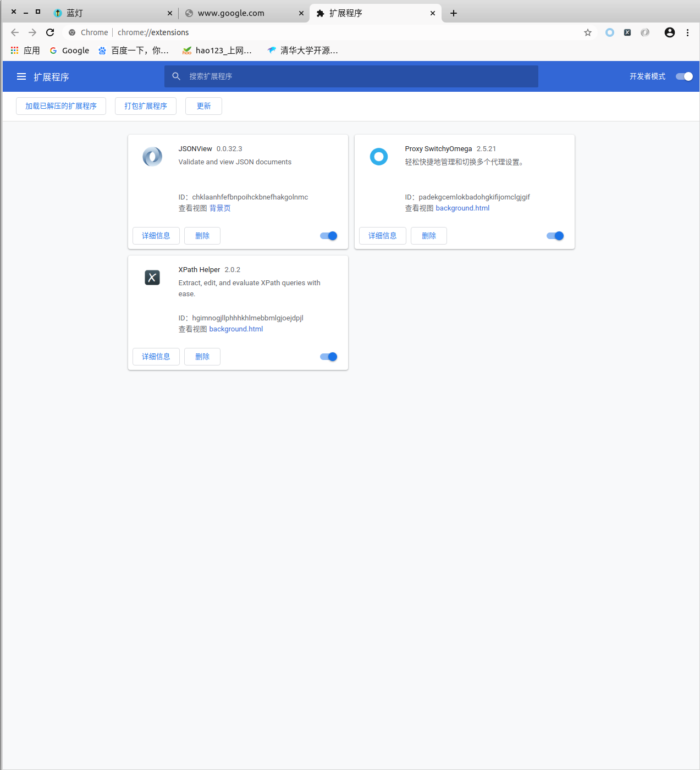Click 'Validate and view JSON documents' description
Screen dimensions: 700x770
235,162
